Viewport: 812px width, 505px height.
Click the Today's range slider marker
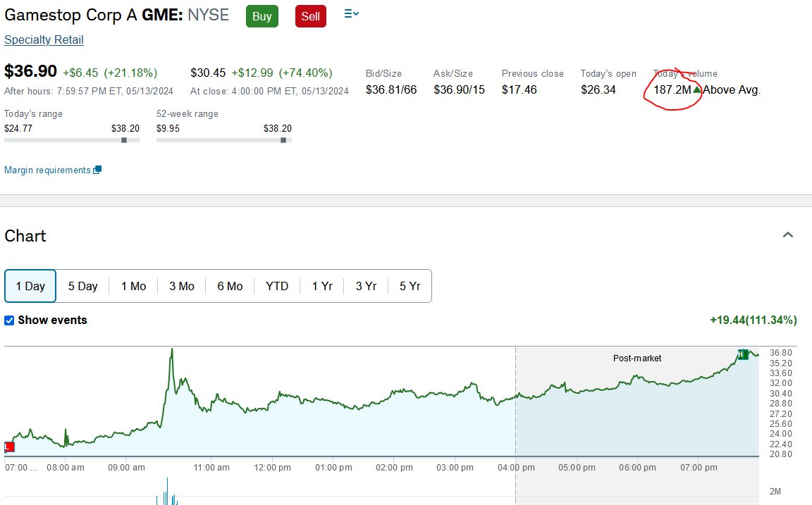(124, 140)
